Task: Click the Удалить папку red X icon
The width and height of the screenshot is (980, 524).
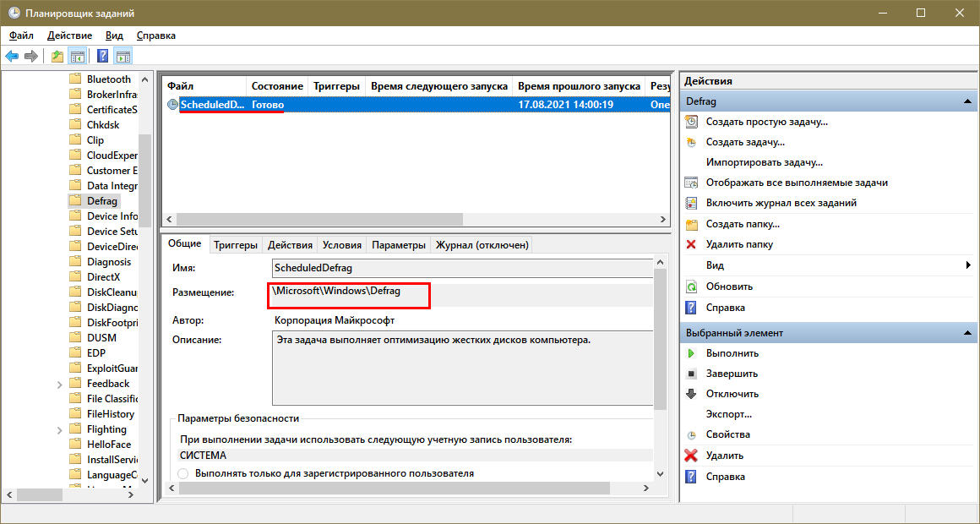Action: 691,244
